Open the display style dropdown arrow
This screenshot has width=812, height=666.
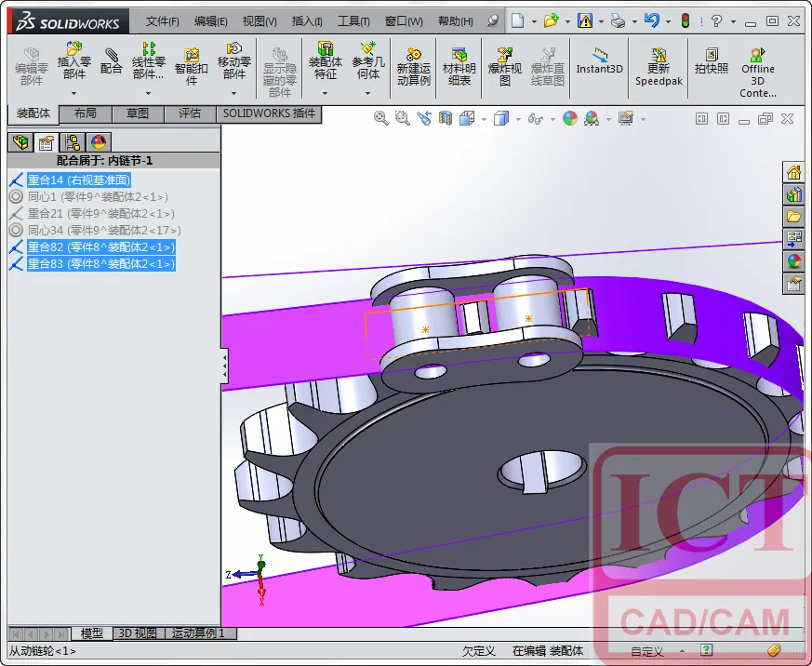518,119
